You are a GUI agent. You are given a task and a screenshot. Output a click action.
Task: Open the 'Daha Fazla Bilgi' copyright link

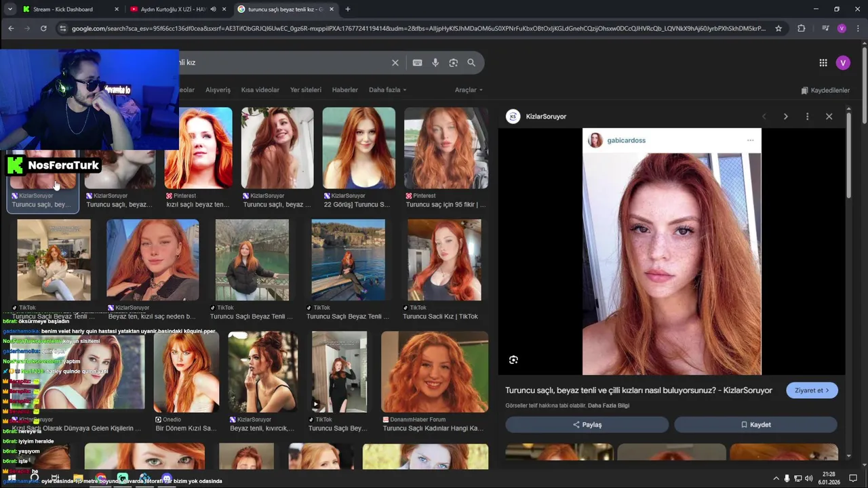coord(608,406)
